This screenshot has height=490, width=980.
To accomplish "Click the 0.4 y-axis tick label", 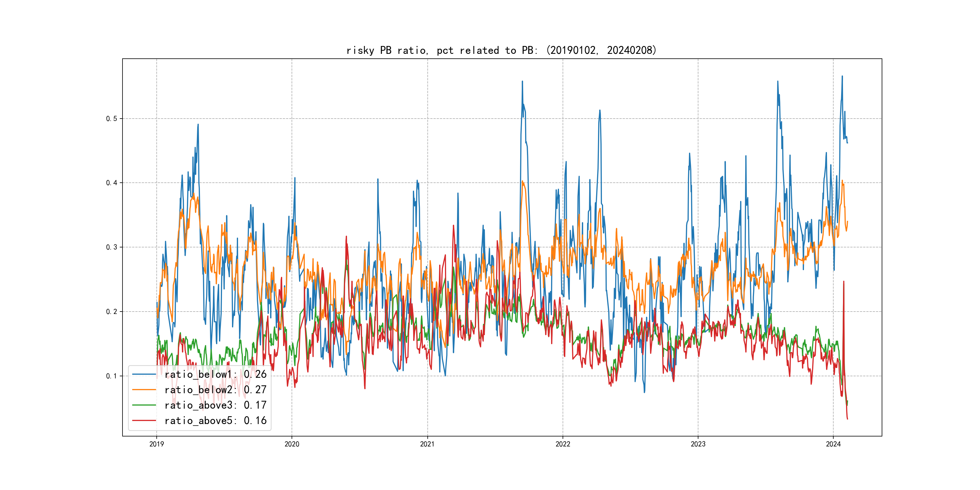I will (112, 183).
